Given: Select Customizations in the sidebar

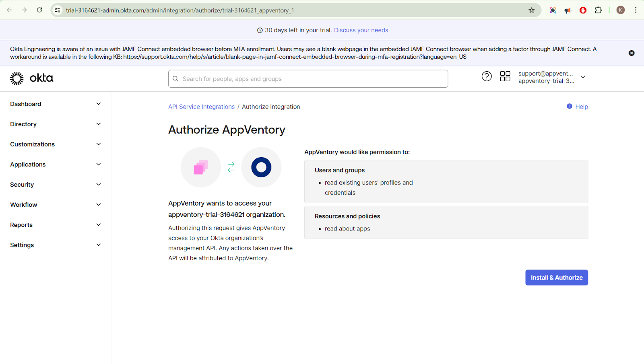Looking at the screenshot, I should pos(33,144).
